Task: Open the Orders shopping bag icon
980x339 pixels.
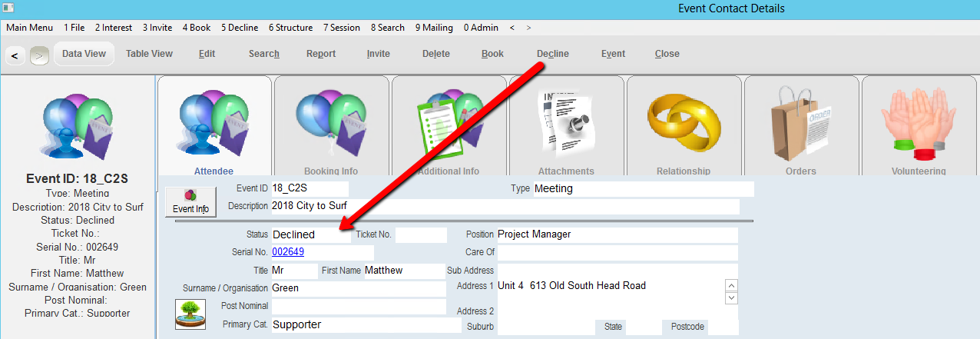Action: 801,123
